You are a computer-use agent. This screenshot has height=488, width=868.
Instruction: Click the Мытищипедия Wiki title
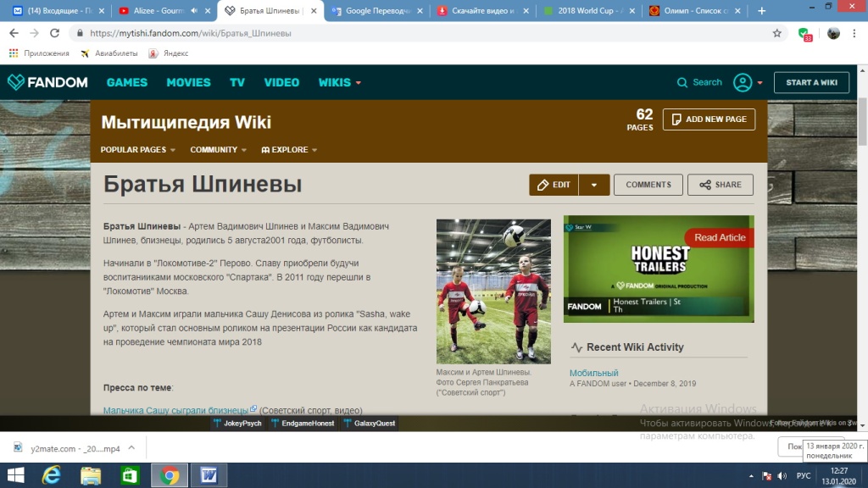[186, 122]
